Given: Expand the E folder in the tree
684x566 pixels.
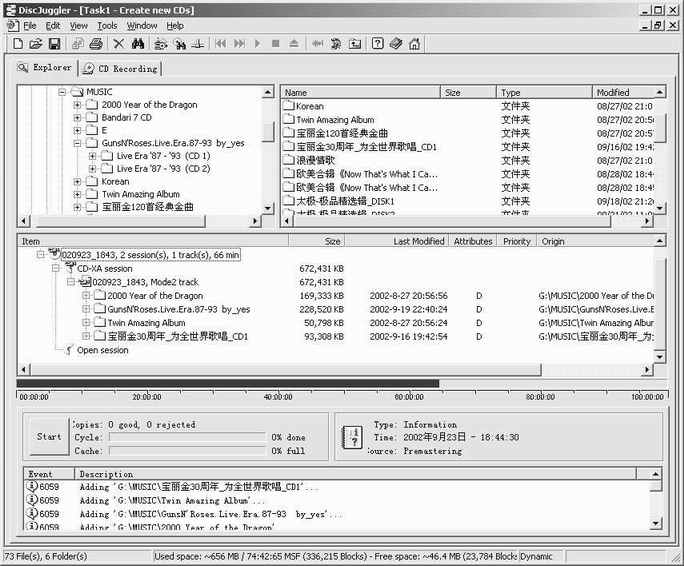Looking at the screenshot, I should [x=77, y=130].
